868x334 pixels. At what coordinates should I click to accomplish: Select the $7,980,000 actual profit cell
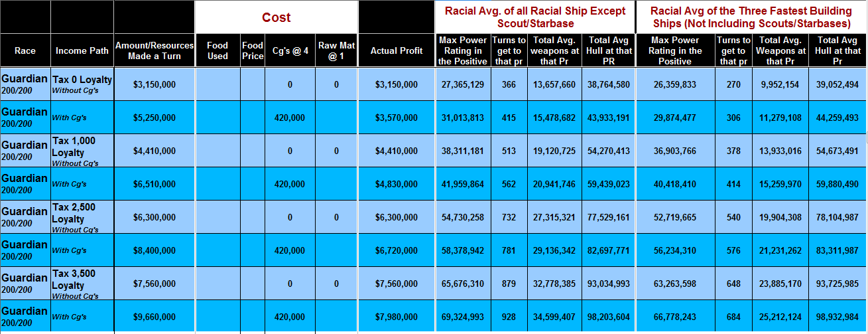[x=396, y=317]
